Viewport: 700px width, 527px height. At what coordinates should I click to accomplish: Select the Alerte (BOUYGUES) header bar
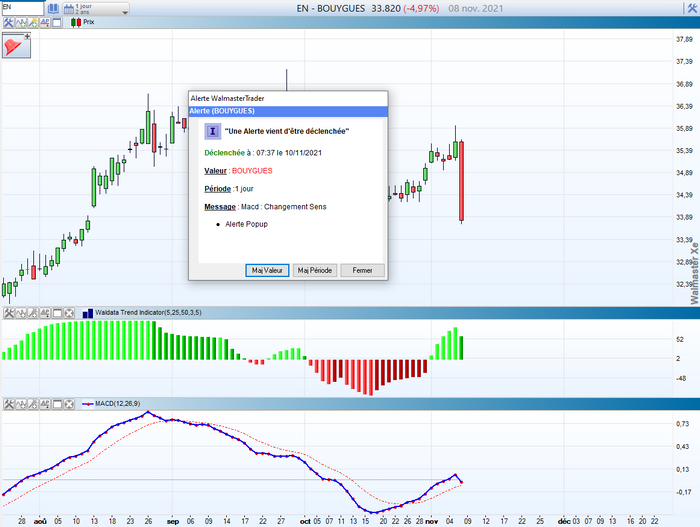pos(288,111)
